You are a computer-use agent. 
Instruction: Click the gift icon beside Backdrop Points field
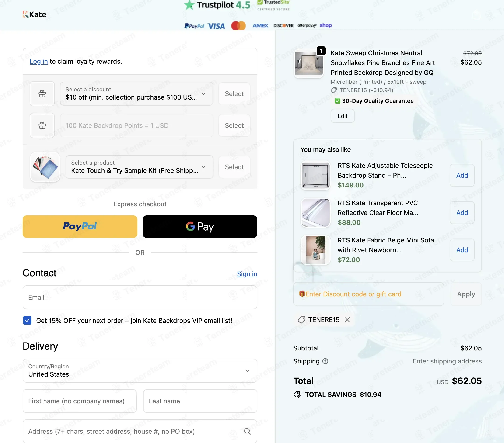(x=42, y=125)
